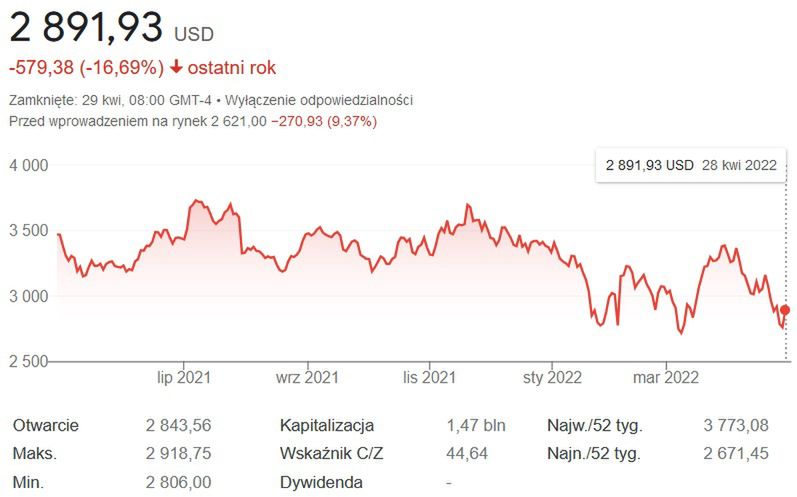Click the Wskaźnik C/Z label

(x=331, y=454)
